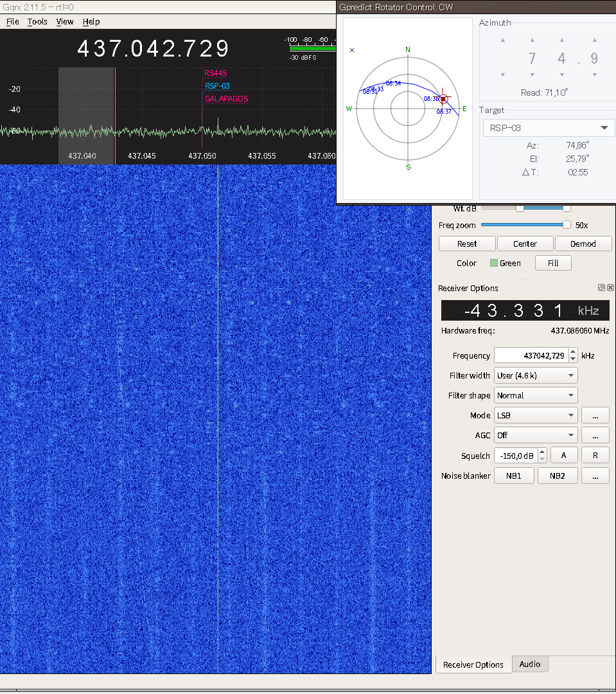616x694 pixels.
Task: Open AGC settings via the ellipsis button
Action: [x=595, y=435]
